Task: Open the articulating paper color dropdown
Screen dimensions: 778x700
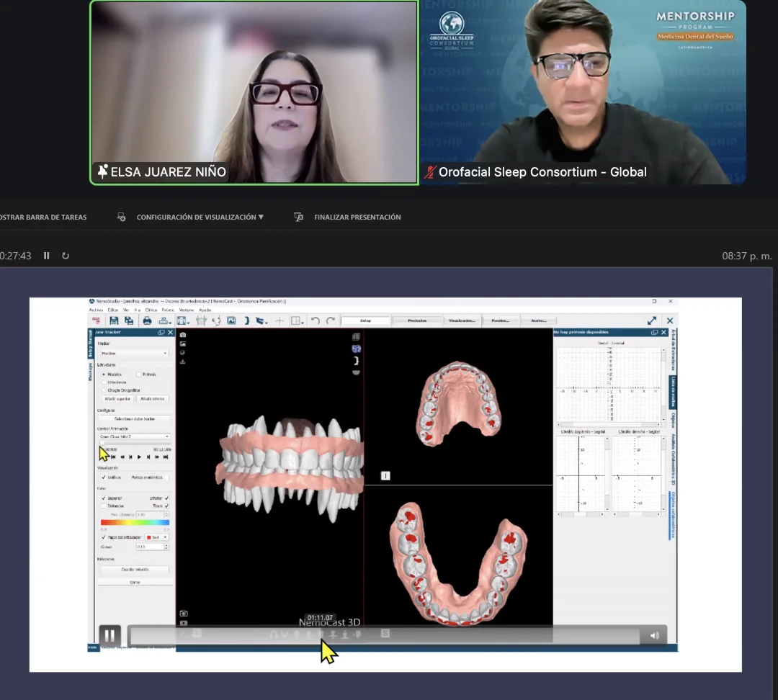Action: pos(157,537)
